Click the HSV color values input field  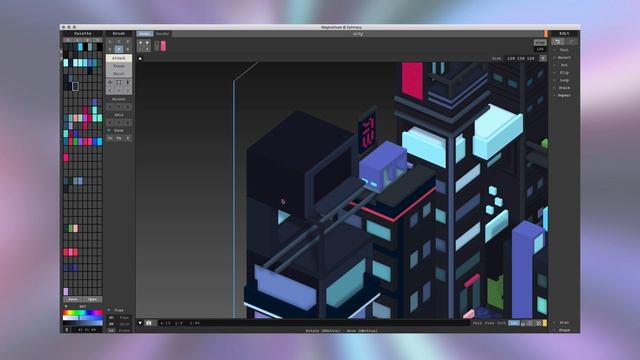[87, 329]
